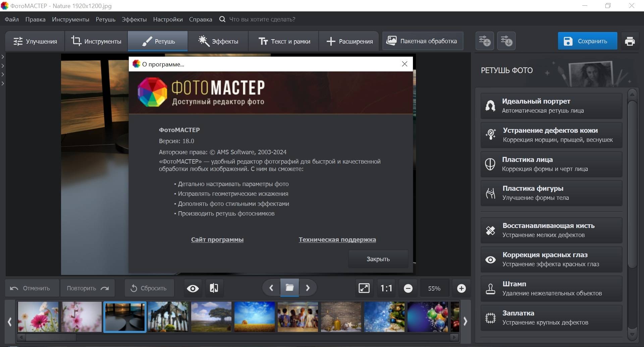Open the folder icon between navigation arrows
Viewport: 644px width, 347px height.
pyautogui.click(x=289, y=288)
